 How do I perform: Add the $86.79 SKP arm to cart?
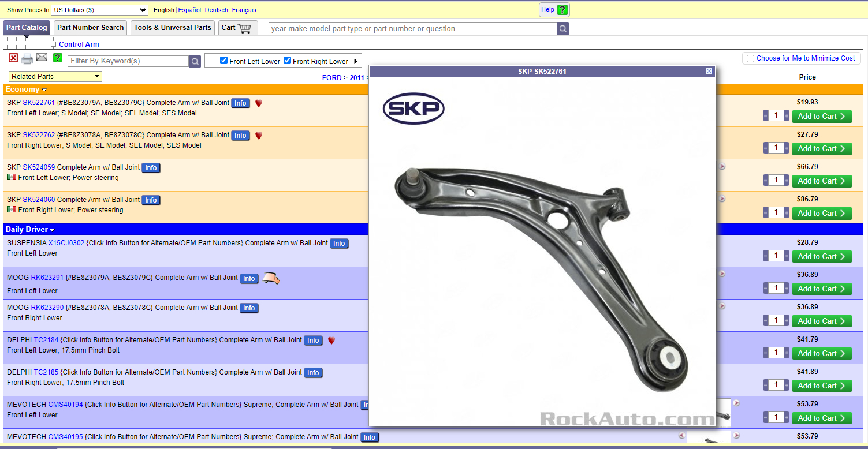coord(822,213)
